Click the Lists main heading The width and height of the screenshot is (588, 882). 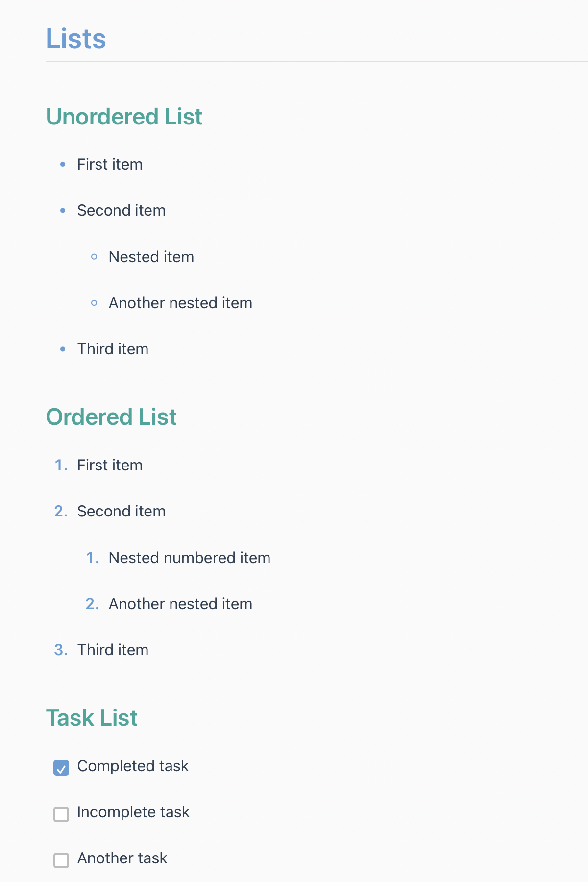[x=76, y=39]
